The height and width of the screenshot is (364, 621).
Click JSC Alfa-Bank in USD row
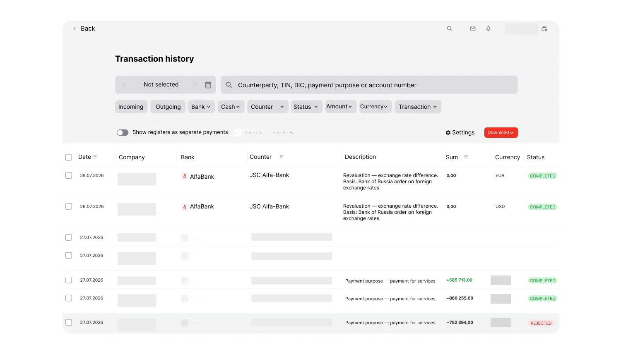pyautogui.click(x=270, y=206)
